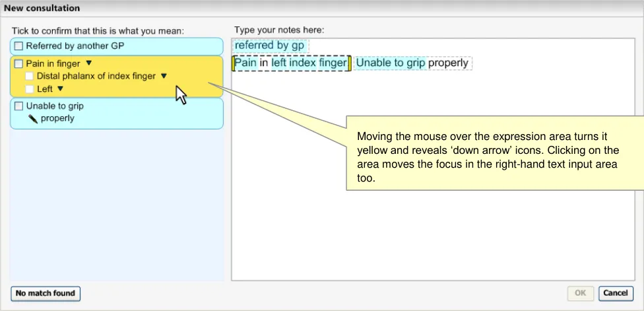
Task: Check the Left laterality checkbox
Action: 30,88
